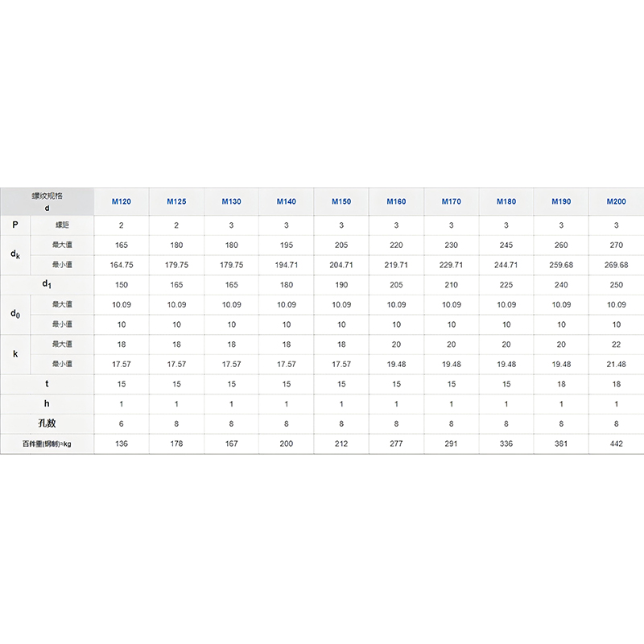644x644 pixels.
Task: Choose the M150 column header link
Action: click(x=341, y=201)
